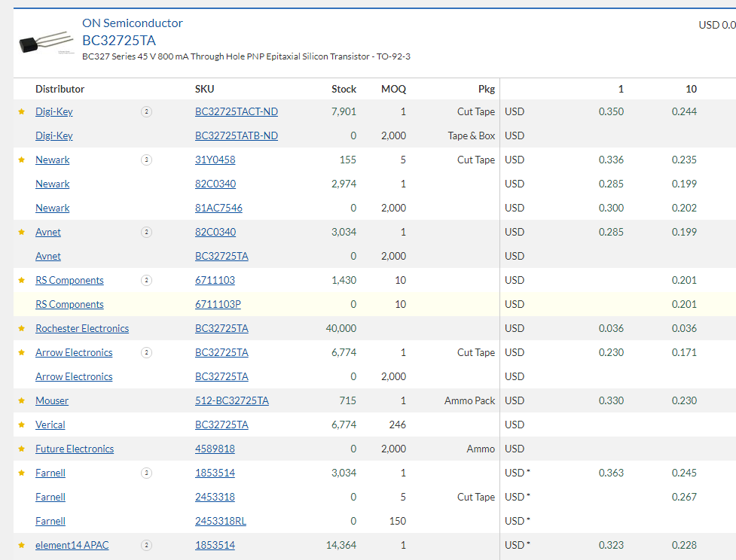Viewport: 736px width, 560px height.
Task: Open Avnet SKU 82C0340
Action: (x=215, y=232)
